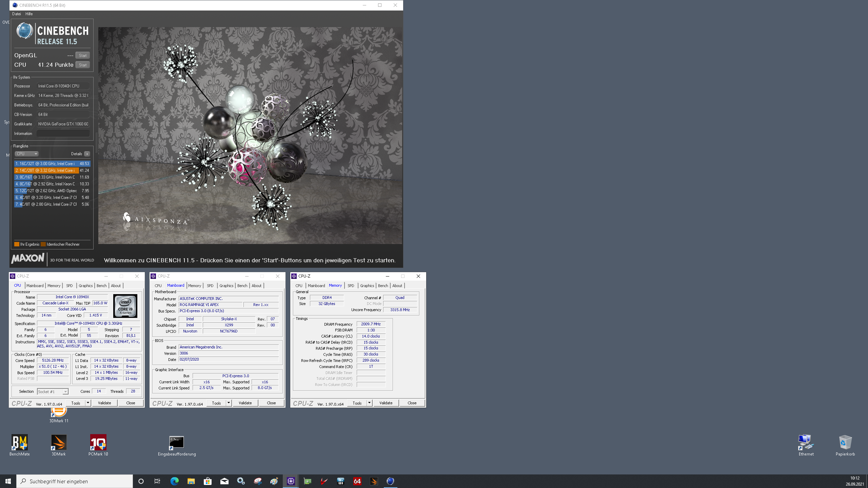
Task: Open Tools dropdown arrow in CPU-Z Mainboard window
Action: 229,403
